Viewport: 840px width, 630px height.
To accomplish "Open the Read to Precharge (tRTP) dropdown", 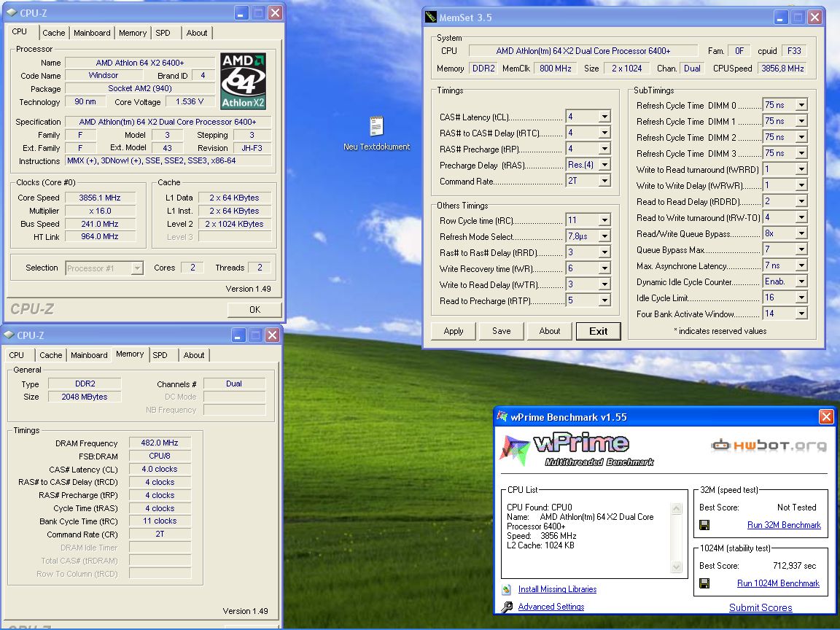I will click(x=604, y=300).
